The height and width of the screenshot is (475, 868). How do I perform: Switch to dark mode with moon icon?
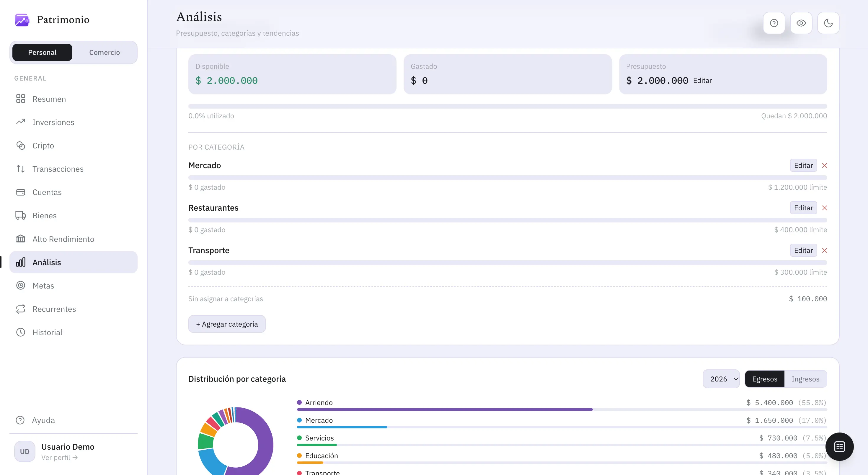[828, 23]
